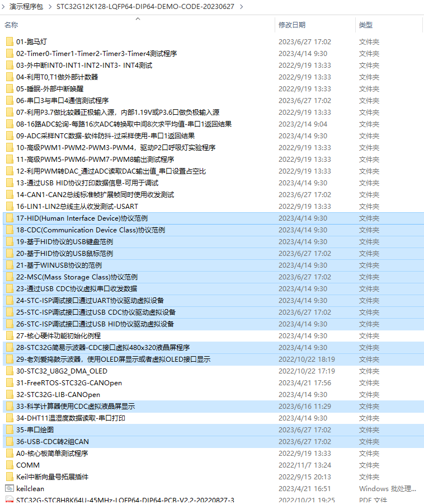
Task: Click folder icon of 22-MSC(Mass Storage Class)协议范例
Action: click(10, 277)
